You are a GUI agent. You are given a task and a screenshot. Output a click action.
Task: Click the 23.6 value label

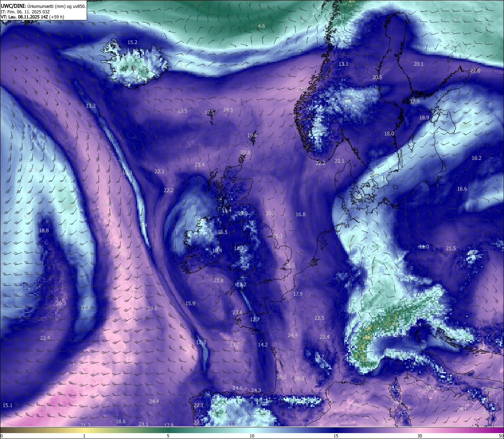[237, 312]
